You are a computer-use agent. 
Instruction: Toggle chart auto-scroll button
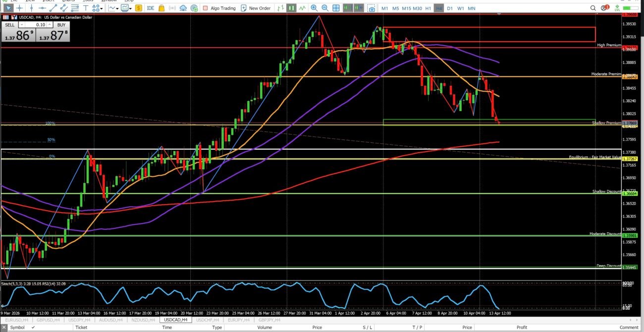click(x=348, y=8)
